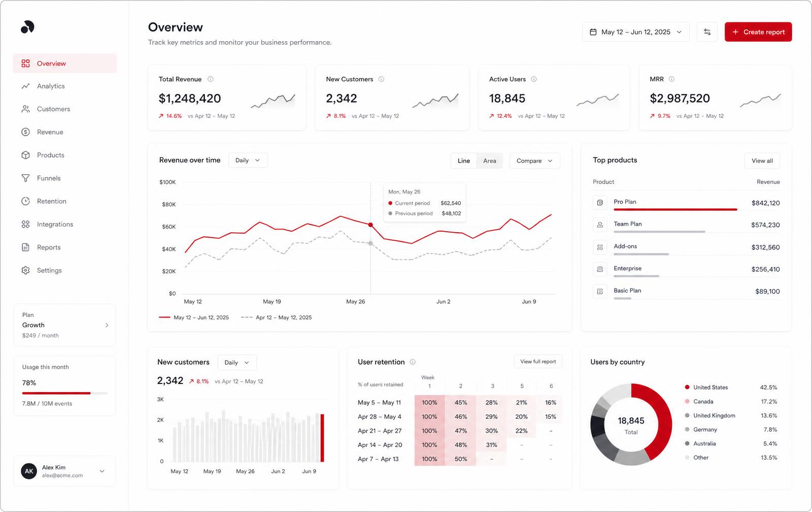This screenshot has height=512, width=812.
Task: Expand the Growth plan chevron
Action: pyautogui.click(x=107, y=325)
